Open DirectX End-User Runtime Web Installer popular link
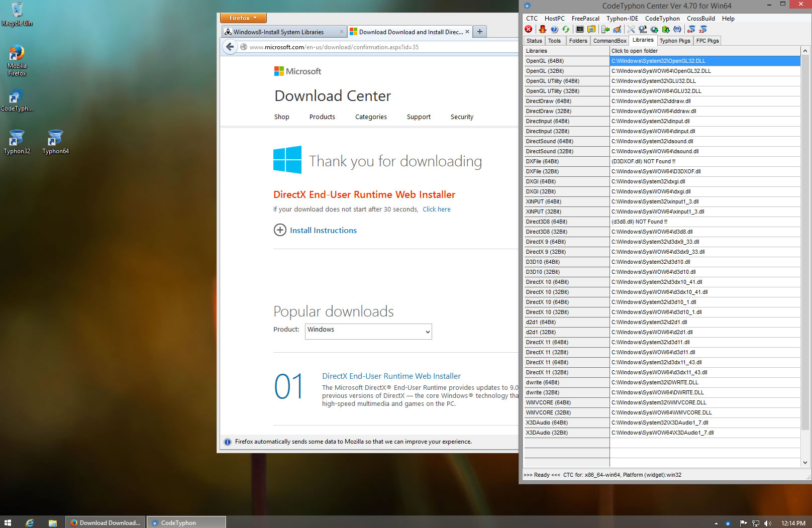The width and height of the screenshot is (812, 528). tap(391, 376)
